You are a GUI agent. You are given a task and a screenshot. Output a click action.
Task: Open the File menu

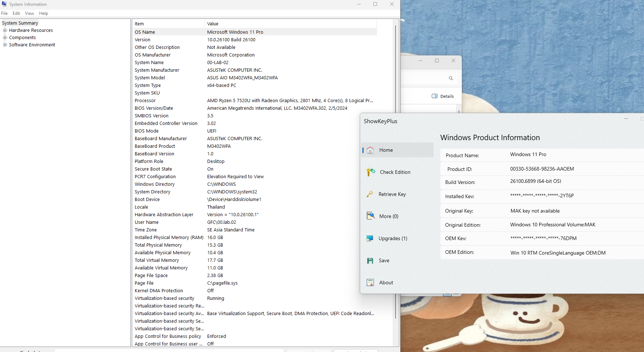4,13
